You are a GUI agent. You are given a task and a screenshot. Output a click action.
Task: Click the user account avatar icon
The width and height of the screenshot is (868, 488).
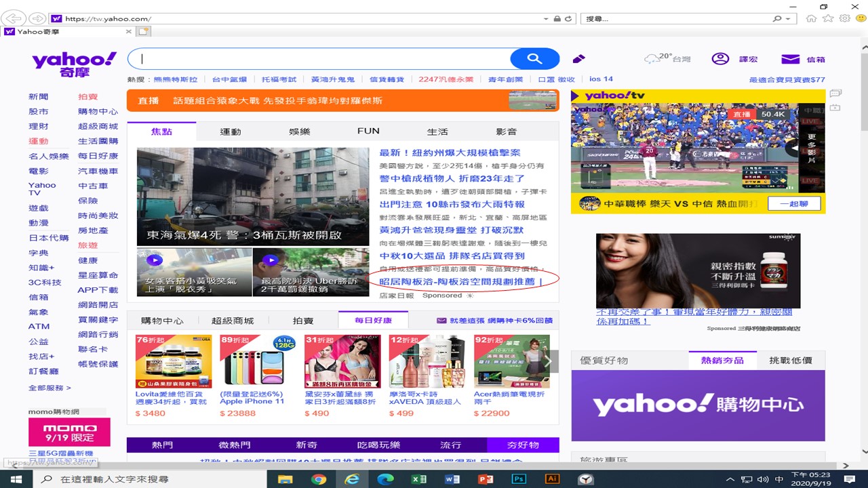point(719,59)
